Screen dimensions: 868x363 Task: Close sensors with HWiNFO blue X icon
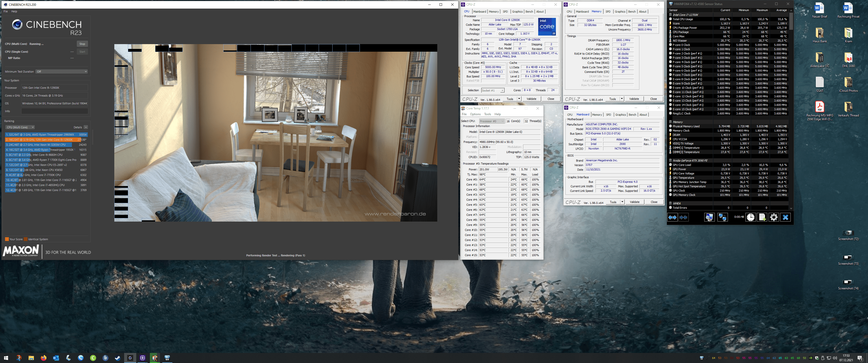coord(785,217)
